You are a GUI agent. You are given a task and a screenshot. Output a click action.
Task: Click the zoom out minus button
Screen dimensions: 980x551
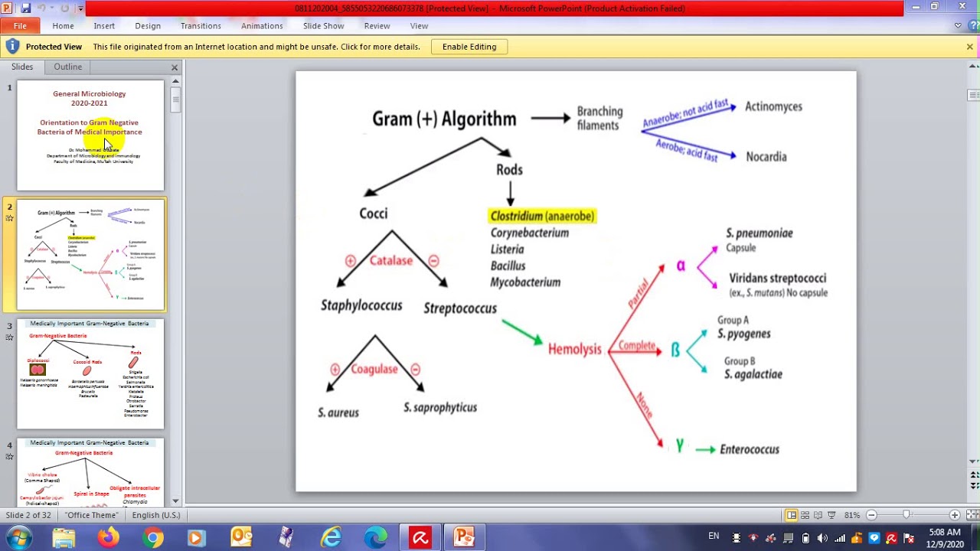(x=871, y=515)
